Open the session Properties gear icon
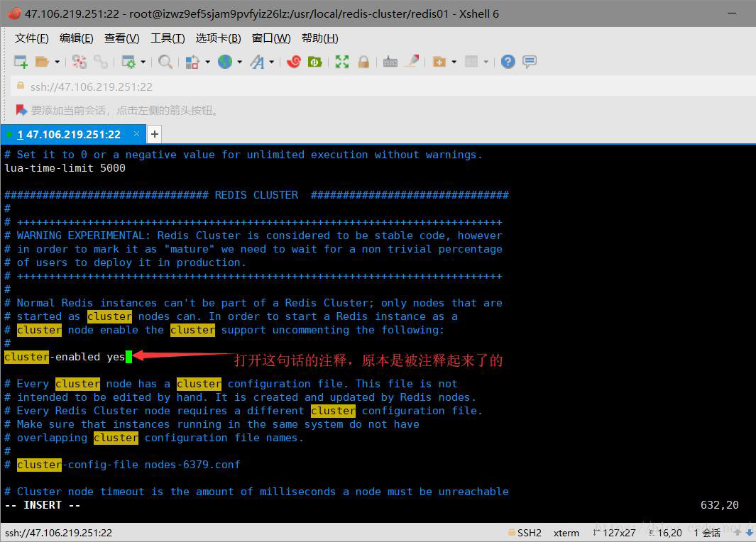 point(128,62)
